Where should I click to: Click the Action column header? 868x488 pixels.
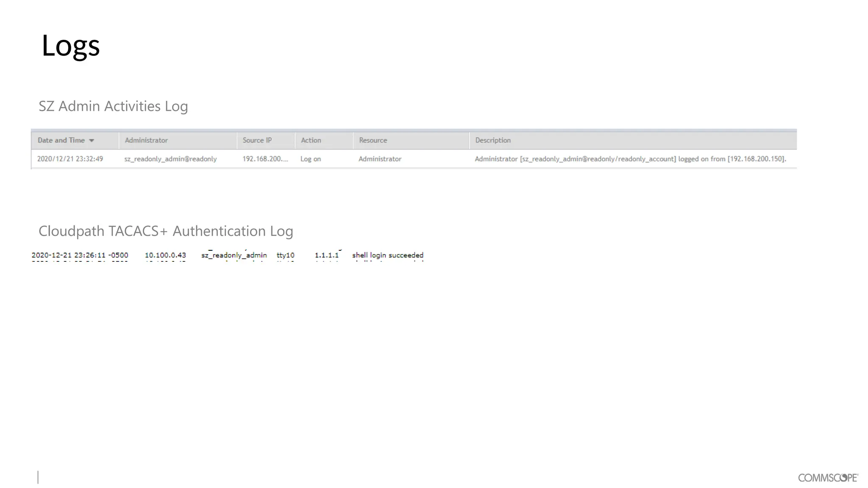click(x=324, y=140)
